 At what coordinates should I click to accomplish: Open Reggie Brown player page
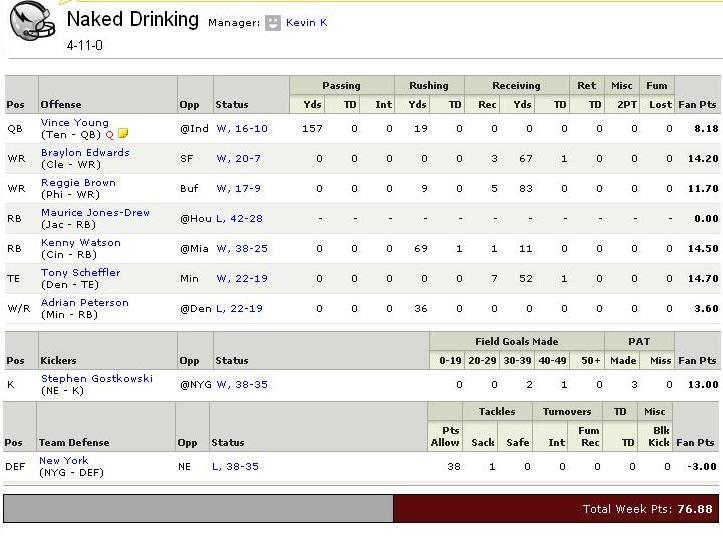78,183
